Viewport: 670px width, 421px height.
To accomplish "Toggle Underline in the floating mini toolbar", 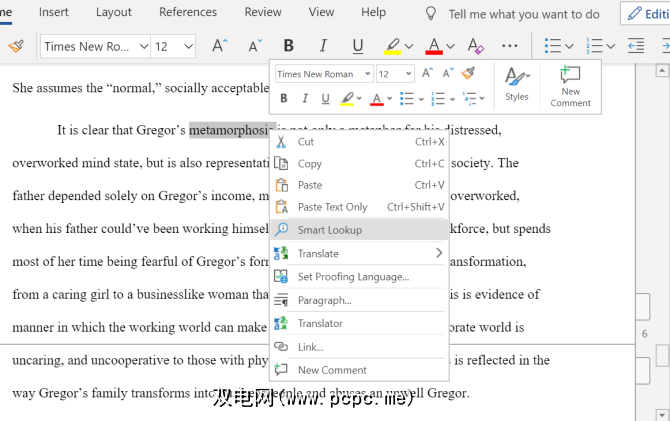I will coord(324,99).
